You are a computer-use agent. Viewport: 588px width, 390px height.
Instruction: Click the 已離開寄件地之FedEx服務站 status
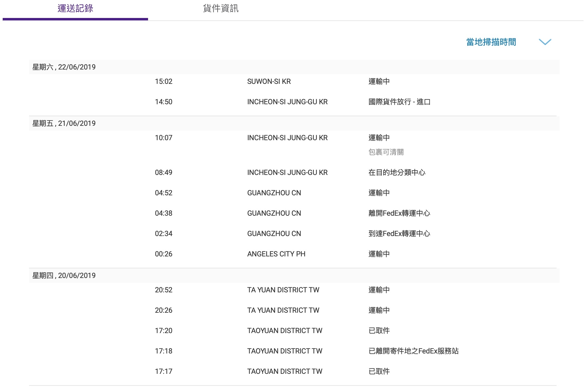[414, 351]
